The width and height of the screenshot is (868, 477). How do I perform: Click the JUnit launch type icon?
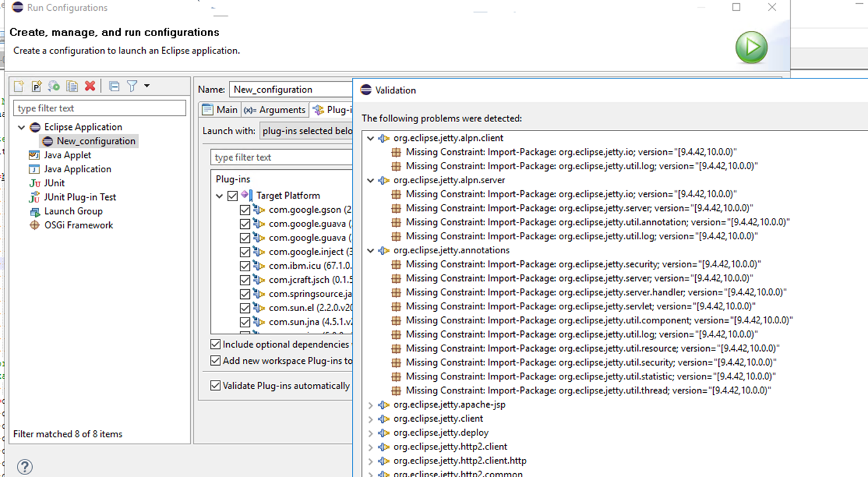[35, 183]
